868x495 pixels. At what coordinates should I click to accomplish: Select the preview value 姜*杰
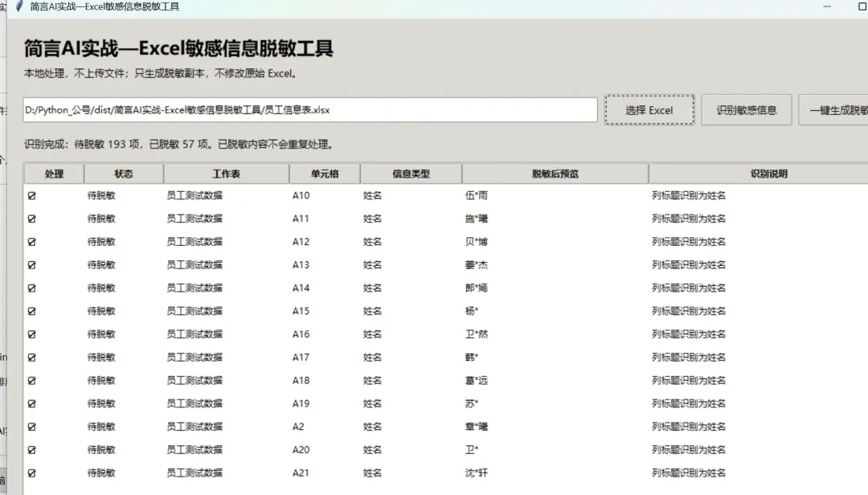[x=477, y=264]
